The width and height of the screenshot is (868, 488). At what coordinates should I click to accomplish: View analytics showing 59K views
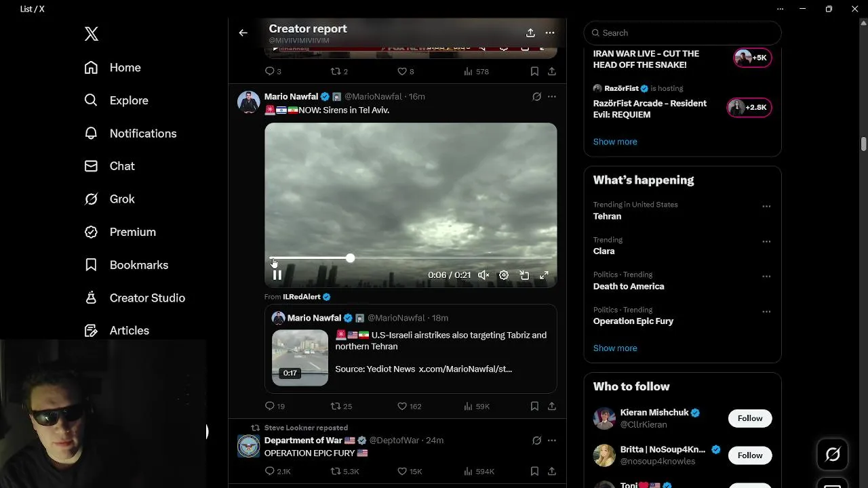pyautogui.click(x=477, y=406)
